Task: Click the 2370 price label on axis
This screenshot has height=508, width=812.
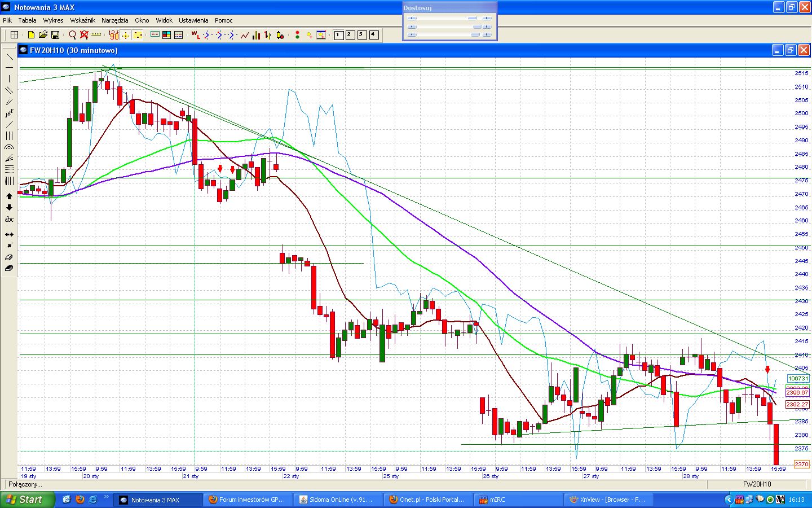Action: tap(801, 464)
